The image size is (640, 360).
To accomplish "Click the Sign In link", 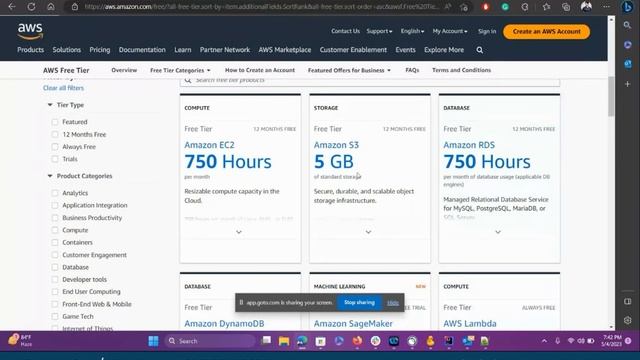I will pyautogui.click(x=487, y=31).
